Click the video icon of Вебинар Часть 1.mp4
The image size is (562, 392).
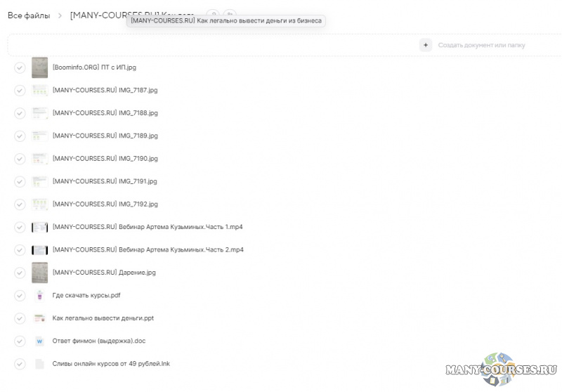point(39,227)
